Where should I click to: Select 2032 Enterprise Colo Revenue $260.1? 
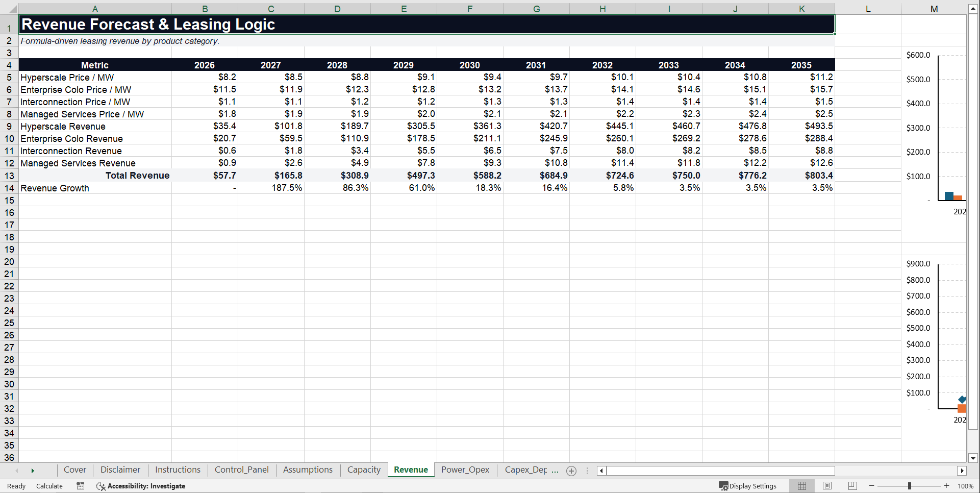point(602,138)
